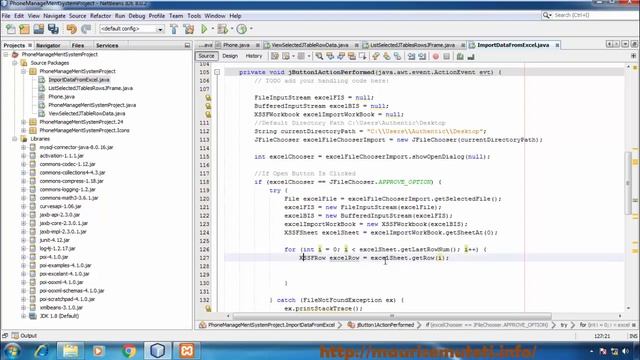Click the Profile Project clock icon
Screen dimensions: 640x360
pyautogui.click(x=242, y=29)
